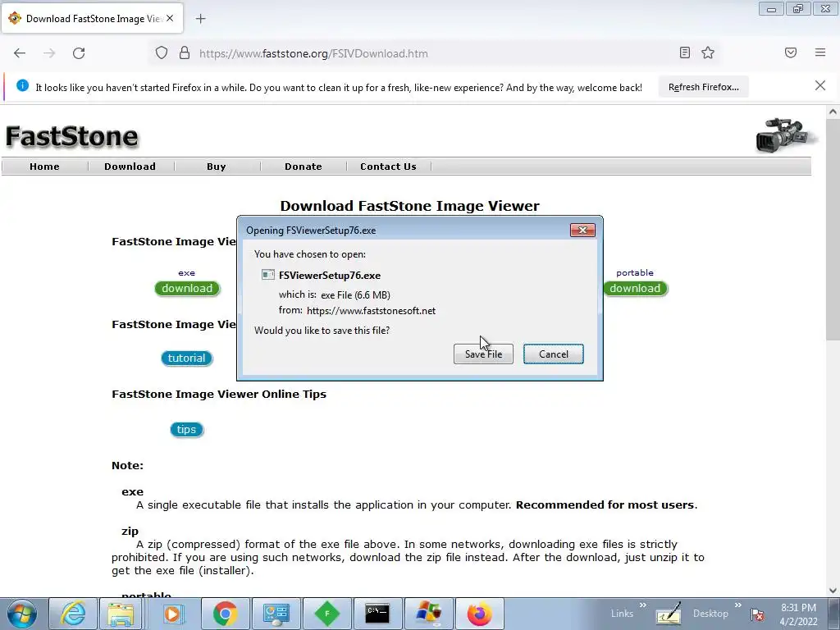Image resolution: width=840 pixels, height=630 pixels.
Task: Open the tracking protection shield icon
Action: coord(162,53)
